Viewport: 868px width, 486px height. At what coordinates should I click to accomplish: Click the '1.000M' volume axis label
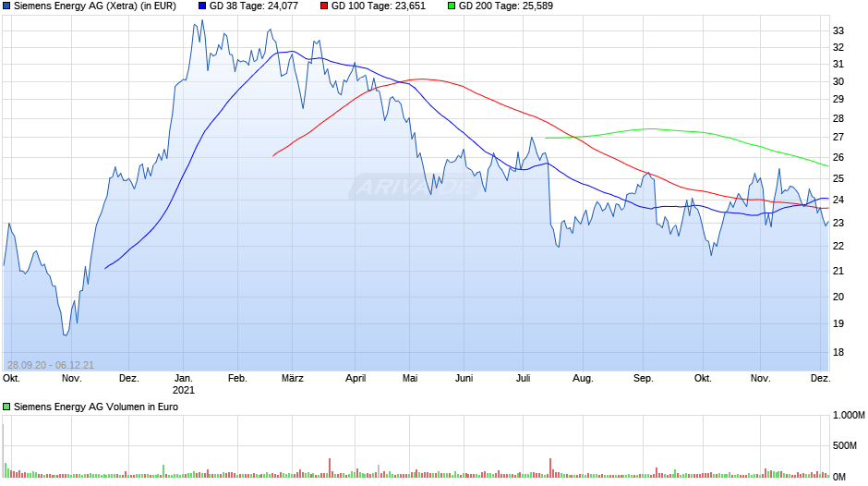coord(849,416)
